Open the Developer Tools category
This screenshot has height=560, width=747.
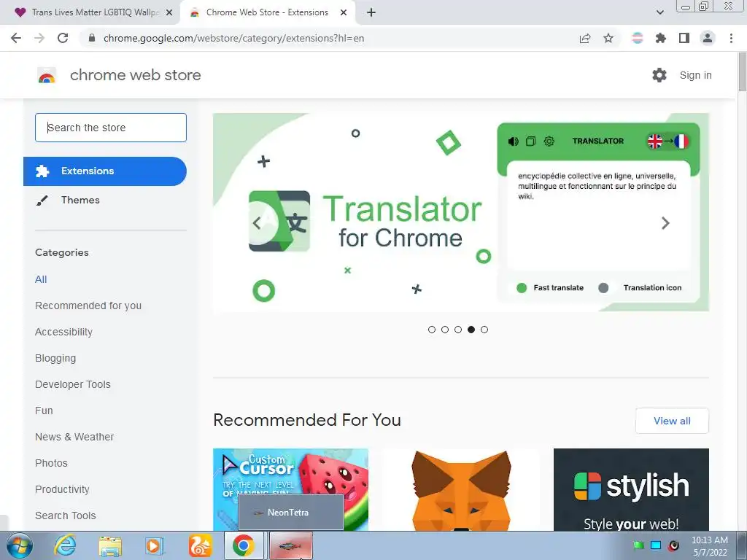(73, 384)
